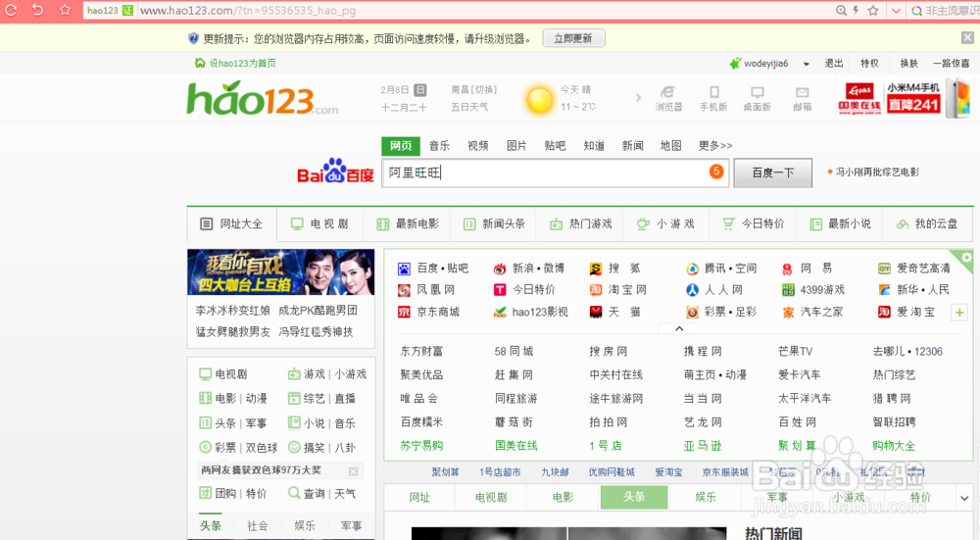The height and width of the screenshot is (540, 980).
Task: Click the lightning speed-mode icon in address bar
Action: click(856, 11)
